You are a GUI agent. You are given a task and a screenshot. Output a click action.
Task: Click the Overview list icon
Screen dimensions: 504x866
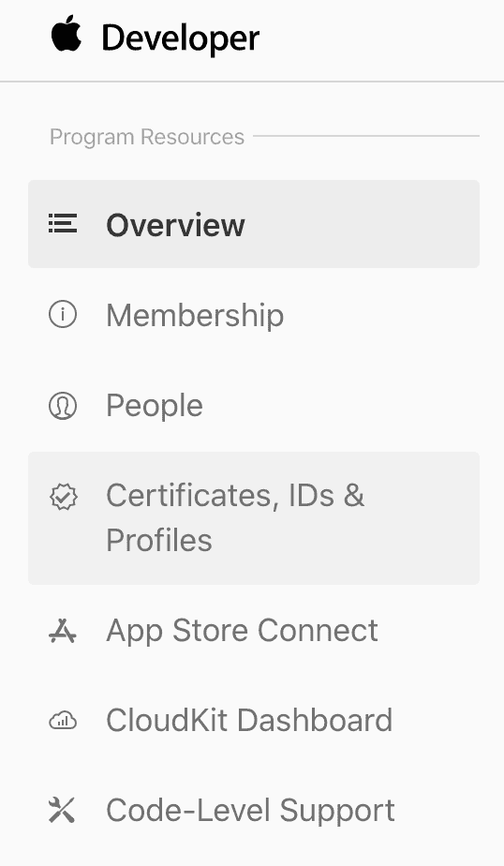pos(63,223)
